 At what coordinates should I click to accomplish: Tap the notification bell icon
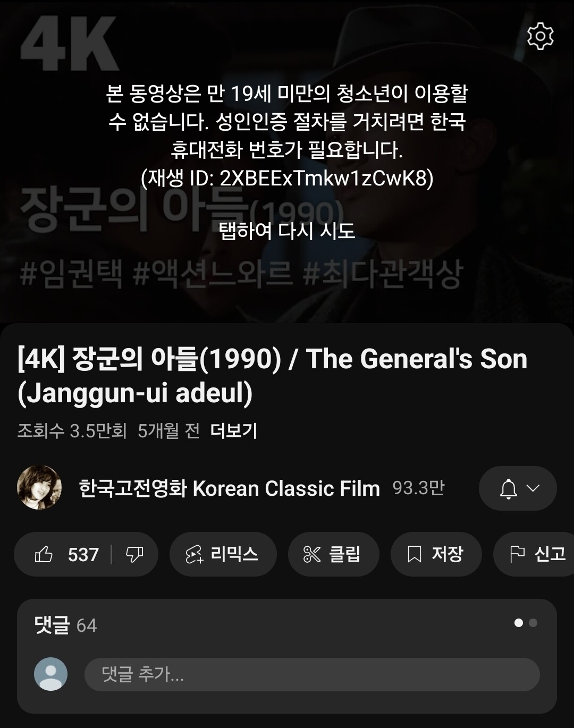point(509,488)
